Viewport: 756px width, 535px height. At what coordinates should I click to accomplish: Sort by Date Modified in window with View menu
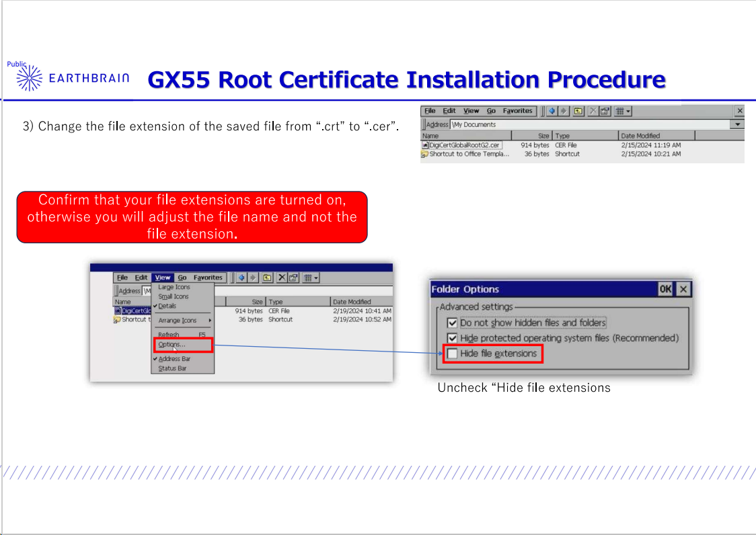pyautogui.click(x=362, y=302)
